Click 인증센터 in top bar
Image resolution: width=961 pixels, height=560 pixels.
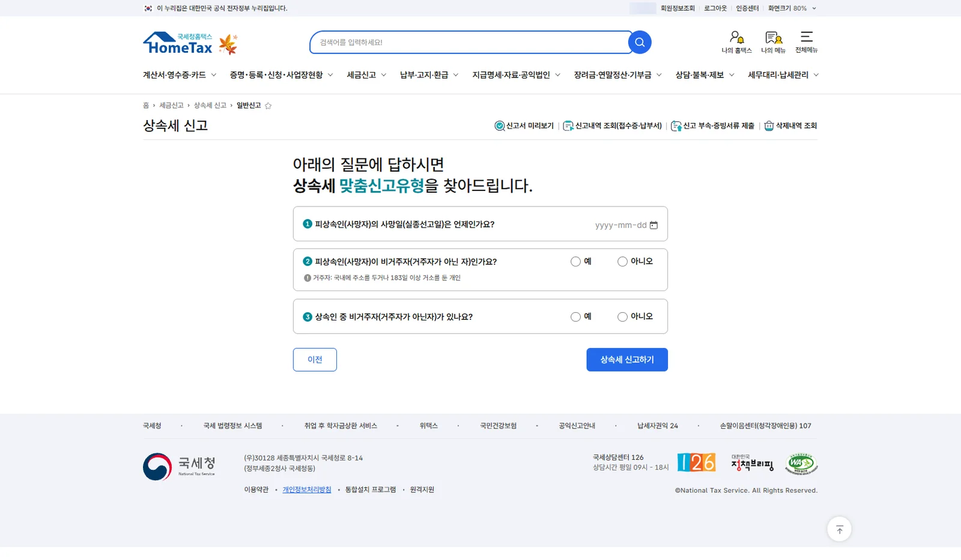tap(747, 8)
